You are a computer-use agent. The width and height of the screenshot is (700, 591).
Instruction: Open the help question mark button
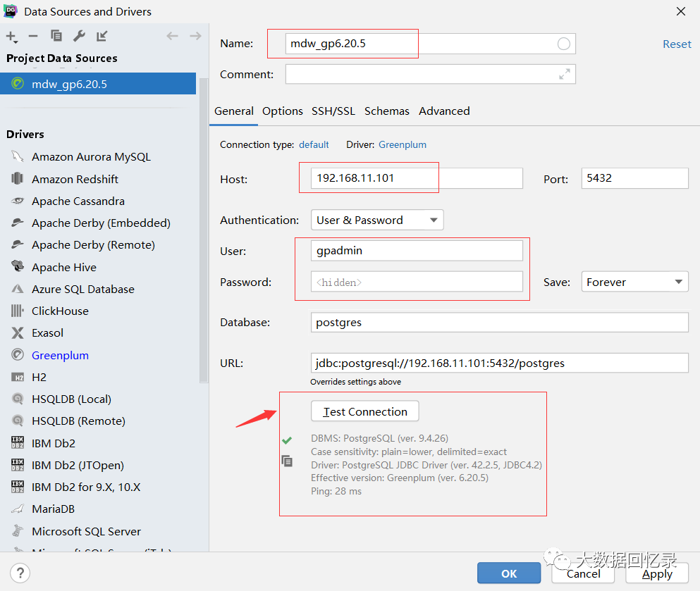20,573
